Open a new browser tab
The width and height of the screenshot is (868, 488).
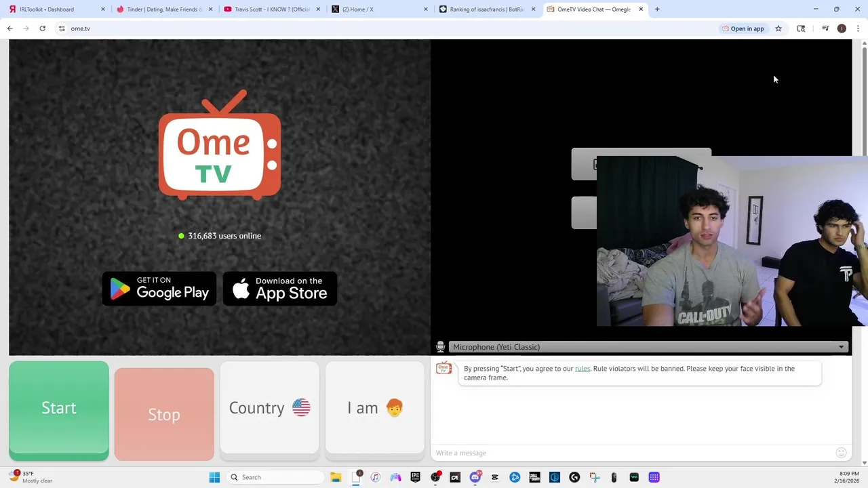[657, 9]
